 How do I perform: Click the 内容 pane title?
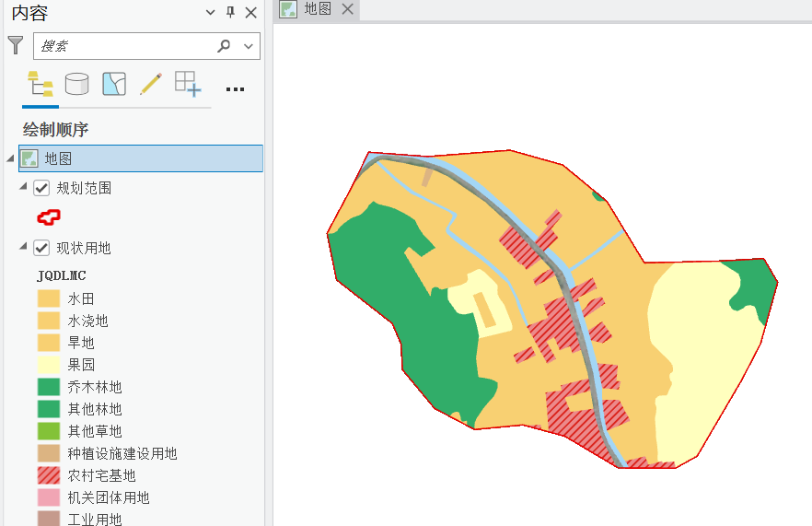click(x=29, y=13)
